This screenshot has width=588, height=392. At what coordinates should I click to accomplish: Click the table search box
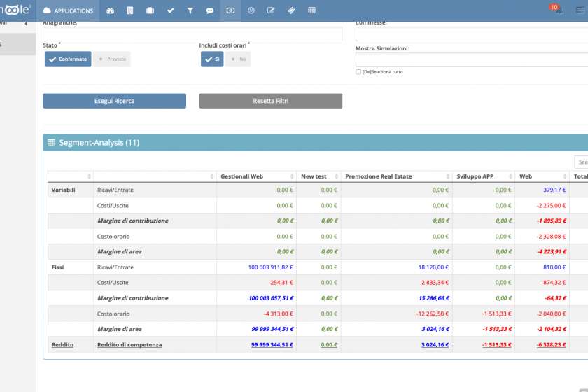(x=581, y=162)
